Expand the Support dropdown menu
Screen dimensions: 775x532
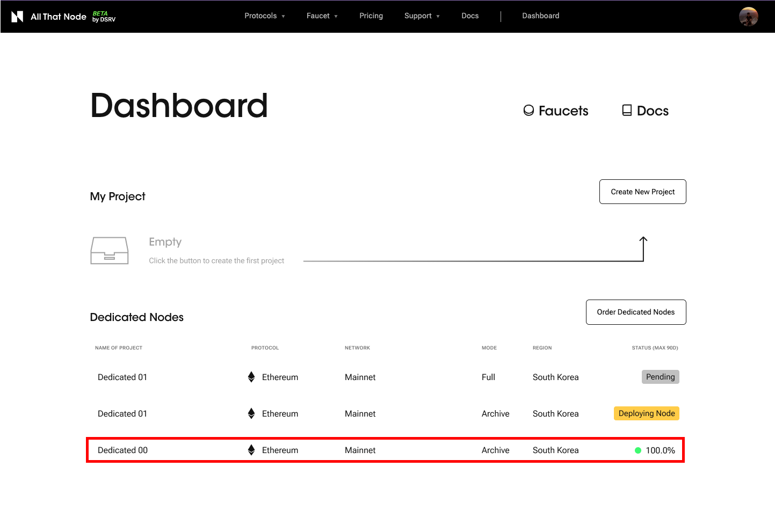click(422, 16)
